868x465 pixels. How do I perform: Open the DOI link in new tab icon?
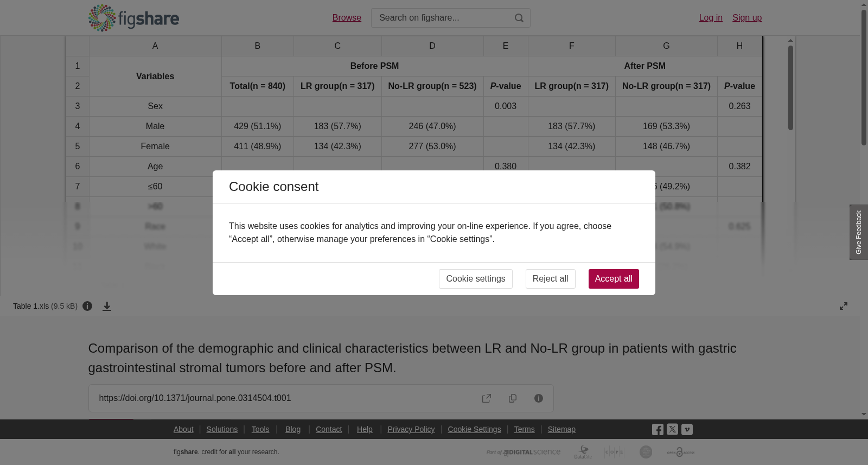tap(487, 398)
